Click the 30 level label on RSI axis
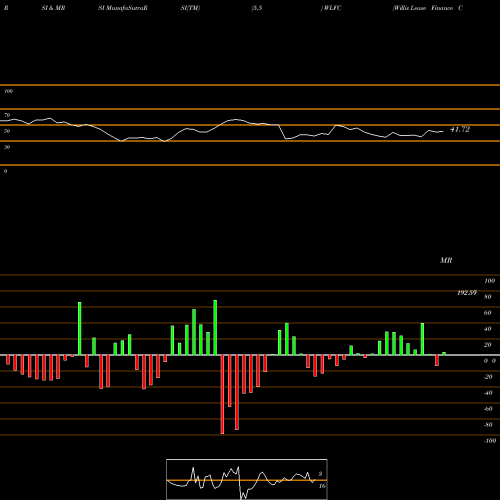The image size is (500, 500). (x=7, y=147)
